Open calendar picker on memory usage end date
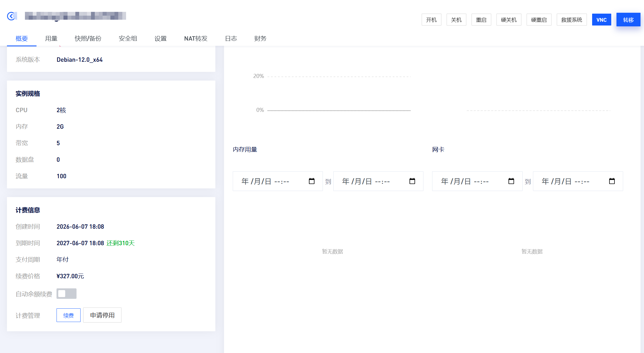The height and width of the screenshot is (353, 644). 412,181
